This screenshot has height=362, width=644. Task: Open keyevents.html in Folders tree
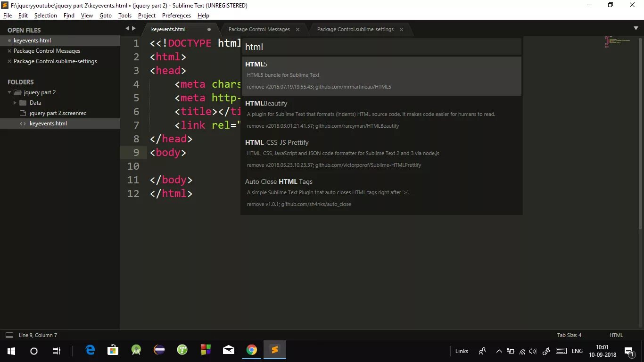click(60, 123)
